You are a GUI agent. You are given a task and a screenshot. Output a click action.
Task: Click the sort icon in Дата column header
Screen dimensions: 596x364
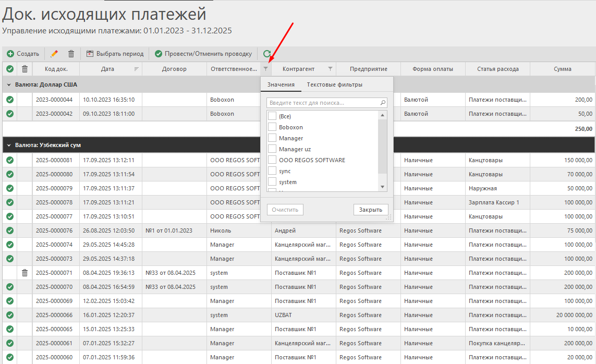point(137,69)
